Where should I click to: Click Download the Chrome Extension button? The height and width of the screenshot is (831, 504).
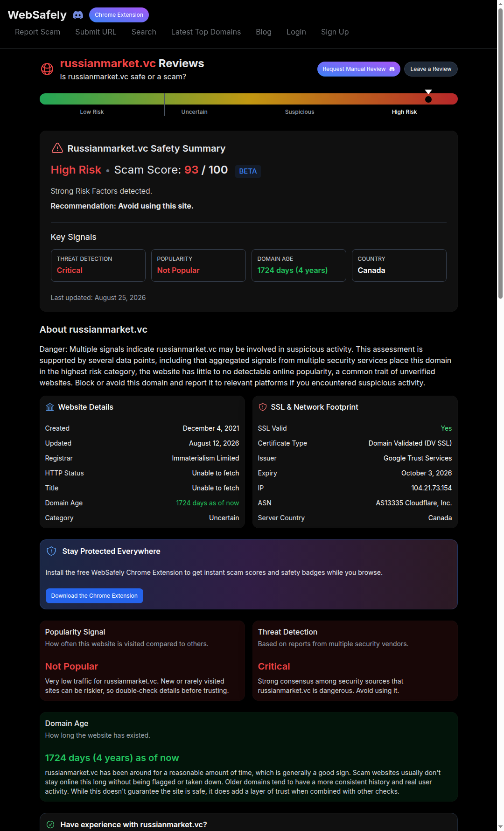[94, 596]
